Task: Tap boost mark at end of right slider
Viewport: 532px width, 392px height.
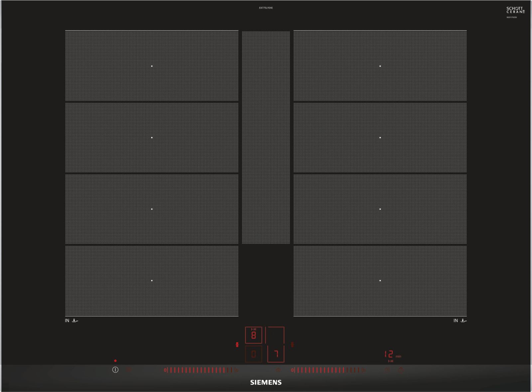Action: coord(364,370)
